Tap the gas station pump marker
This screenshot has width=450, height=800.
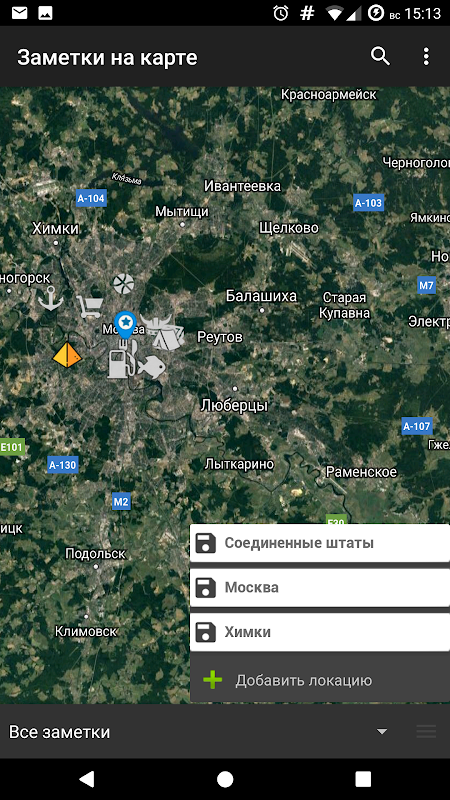121,363
